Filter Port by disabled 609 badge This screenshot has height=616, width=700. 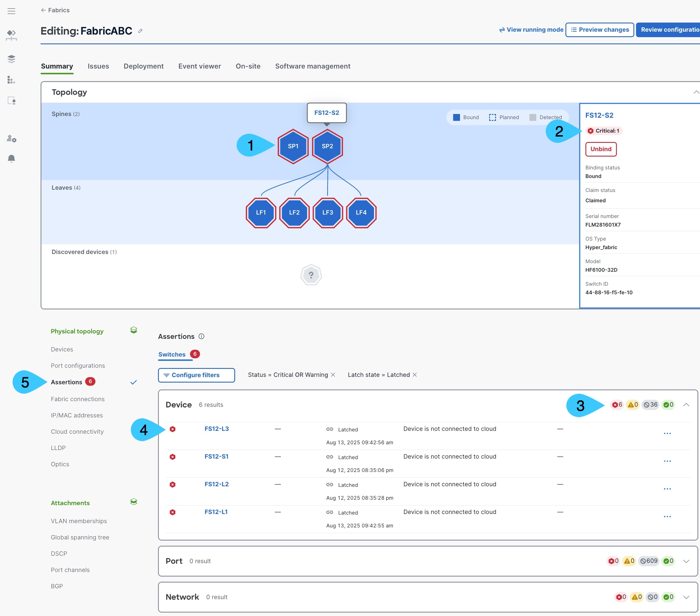point(649,561)
